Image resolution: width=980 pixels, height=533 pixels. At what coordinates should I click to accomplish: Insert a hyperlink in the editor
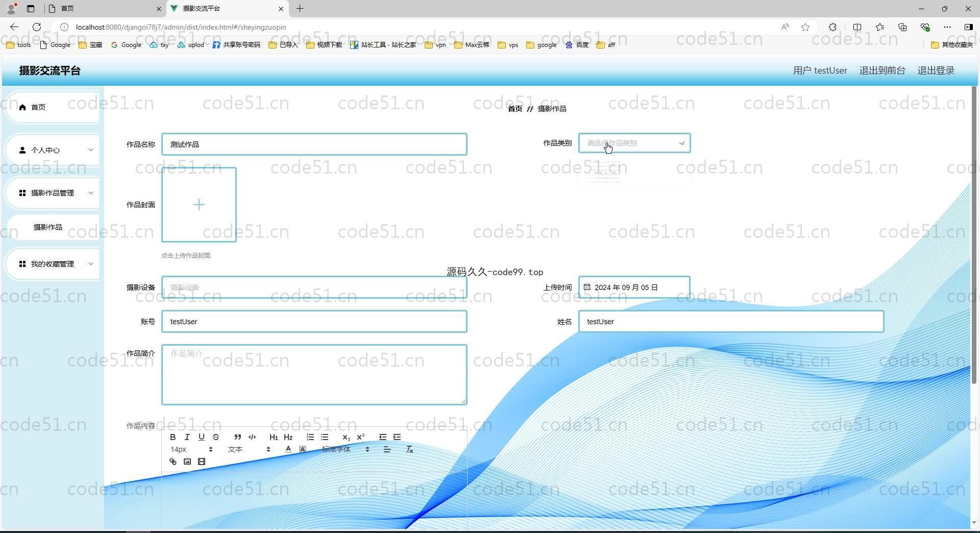pyautogui.click(x=173, y=462)
